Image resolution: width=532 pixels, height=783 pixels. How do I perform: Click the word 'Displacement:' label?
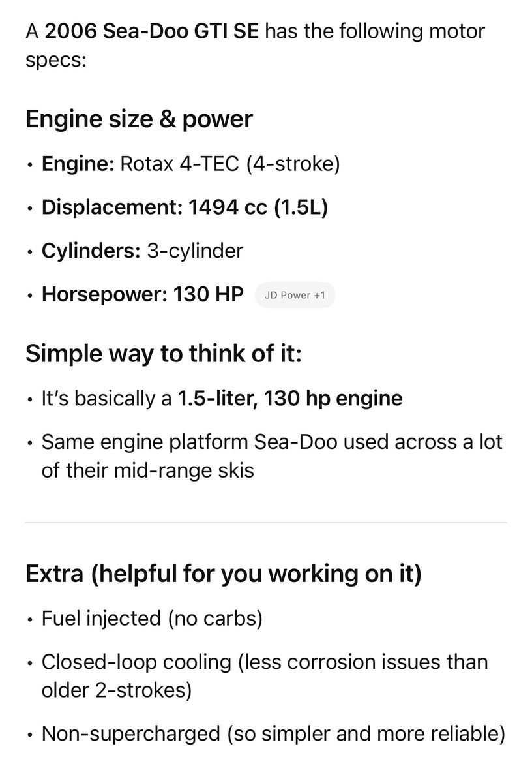(x=112, y=207)
